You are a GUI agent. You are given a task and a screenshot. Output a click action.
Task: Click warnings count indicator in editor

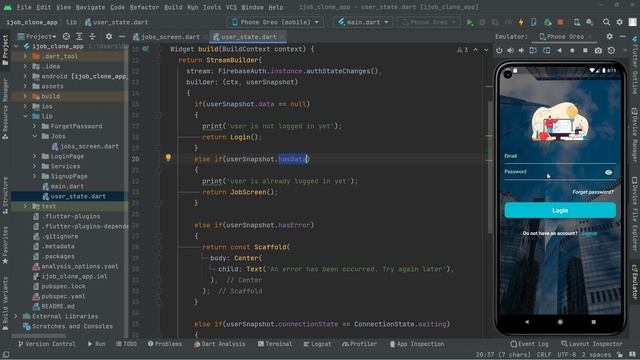point(462,50)
